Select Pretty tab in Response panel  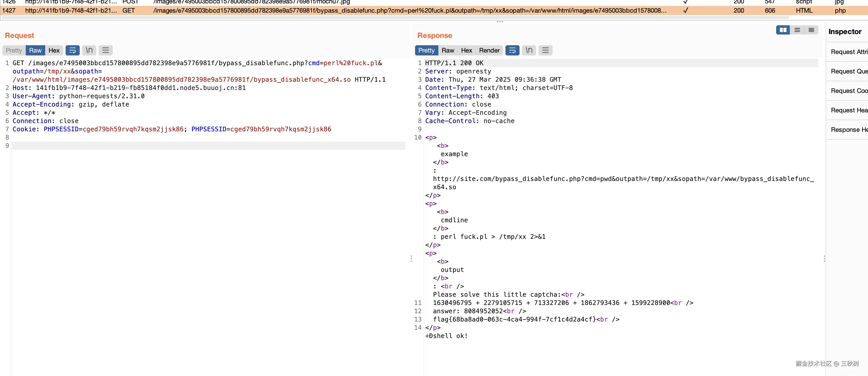(426, 50)
